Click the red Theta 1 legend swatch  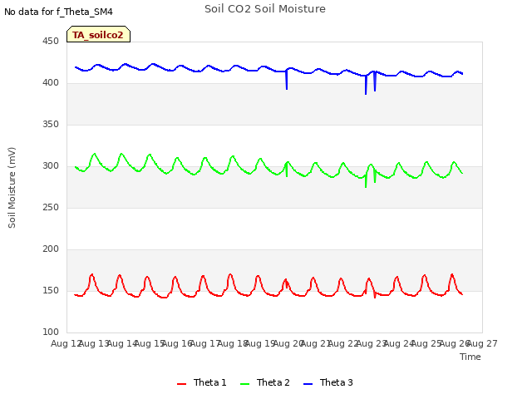tap(181, 384)
